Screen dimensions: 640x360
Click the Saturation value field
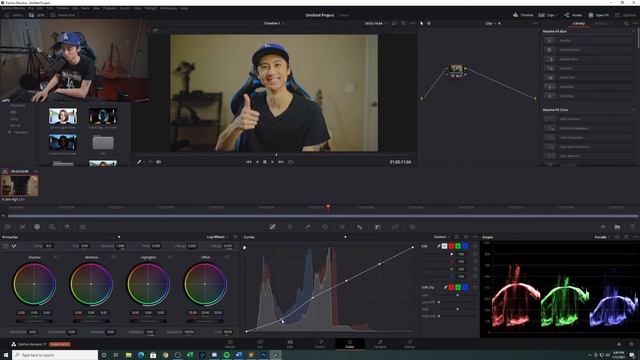click(x=189, y=332)
